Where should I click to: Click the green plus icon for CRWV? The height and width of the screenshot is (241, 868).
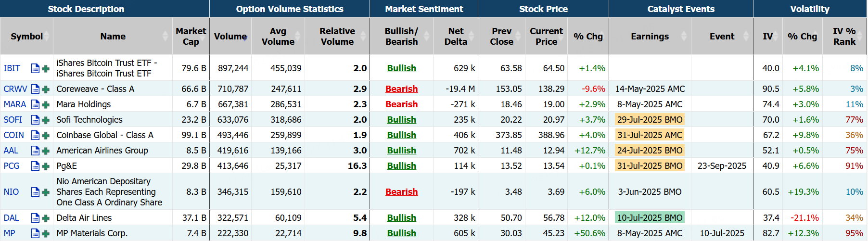click(x=46, y=89)
